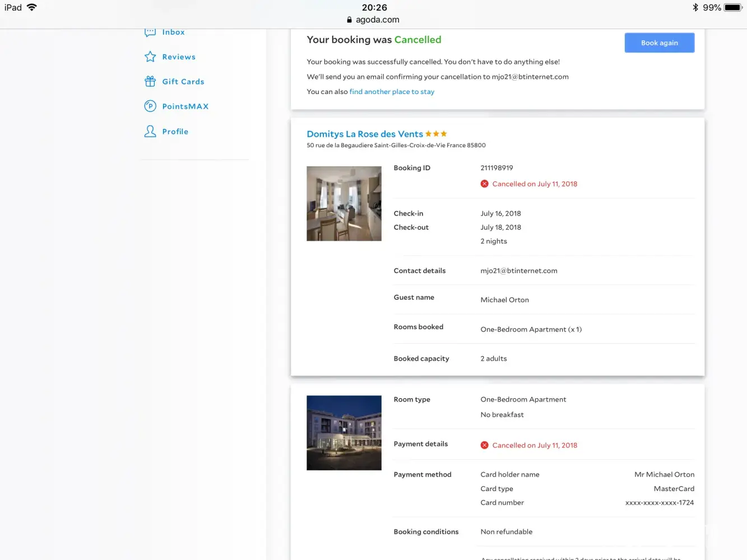Viewport: 747px width, 560px height.
Task: Tap the padlock icon beside agoda.com
Action: point(349,20)
